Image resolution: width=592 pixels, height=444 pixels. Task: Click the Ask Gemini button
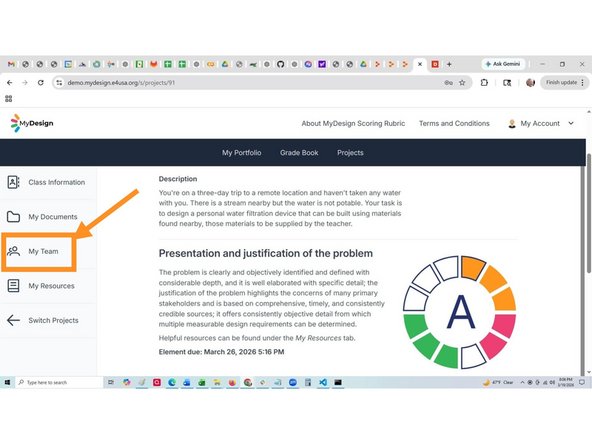tap(503, 64)
